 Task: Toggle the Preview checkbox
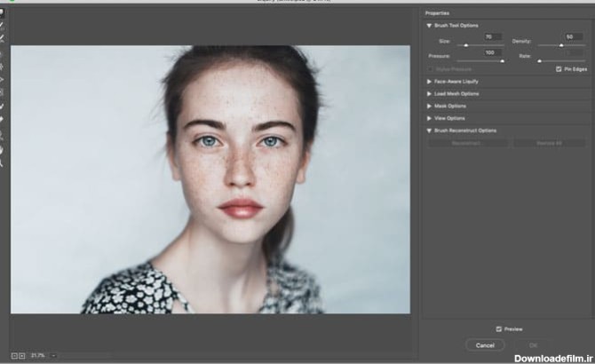498,328
